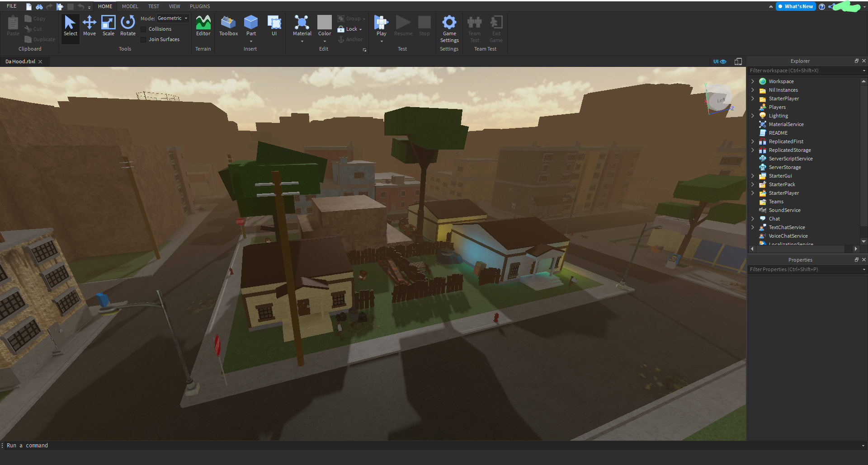This screenshot has width=868, height=465.
Task: Select ServerScriptService in Explorer
Action: pos(790,159)
